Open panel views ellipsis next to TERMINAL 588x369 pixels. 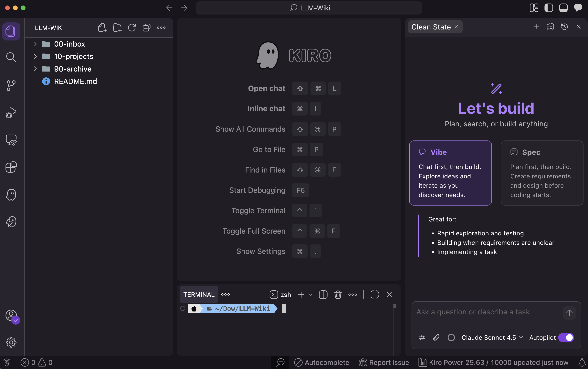226,295
